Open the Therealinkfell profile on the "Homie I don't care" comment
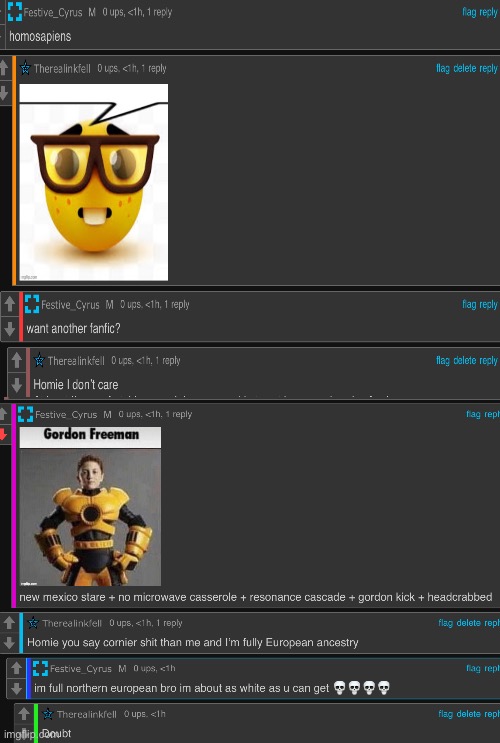 click(76, 361)
